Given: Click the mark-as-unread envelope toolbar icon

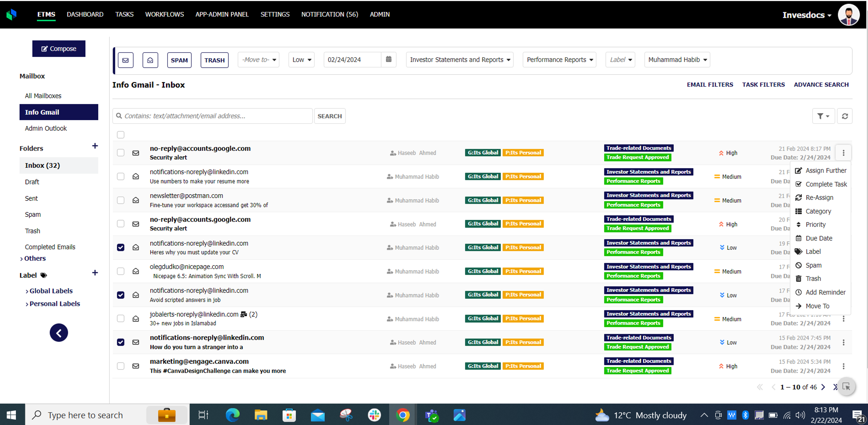Looking at the screenshot, I should (125, 60).
